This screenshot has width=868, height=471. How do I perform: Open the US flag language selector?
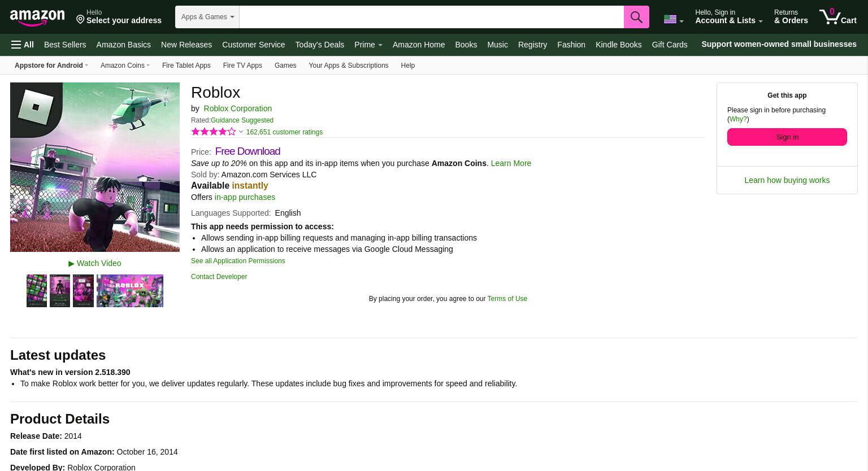click(674, 20)
